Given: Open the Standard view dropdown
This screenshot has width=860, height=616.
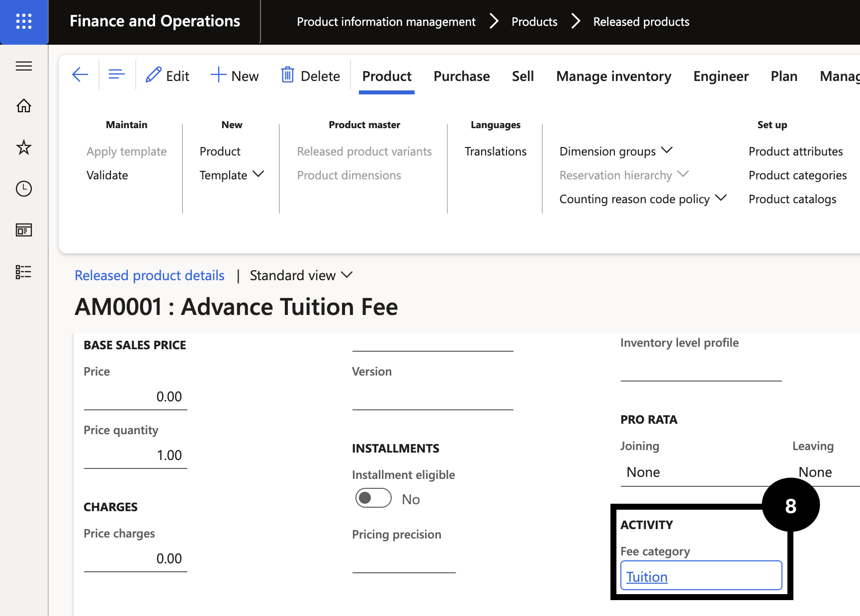Looking at the screenshot, I should 301,276.
